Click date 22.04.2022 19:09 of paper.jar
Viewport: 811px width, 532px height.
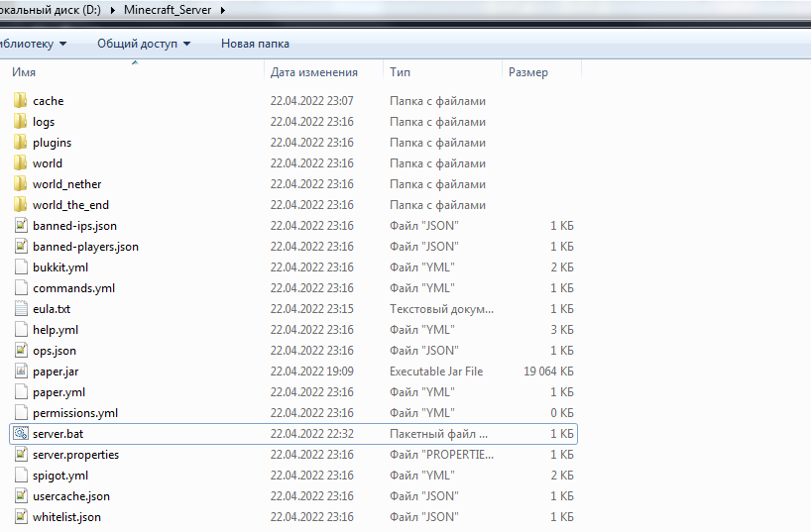pos(312,372)
